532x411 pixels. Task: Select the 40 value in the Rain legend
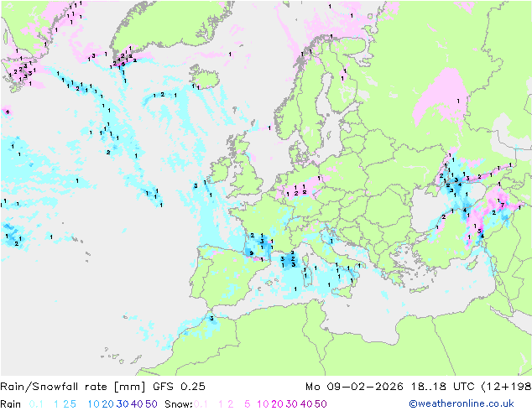point(137,404)
